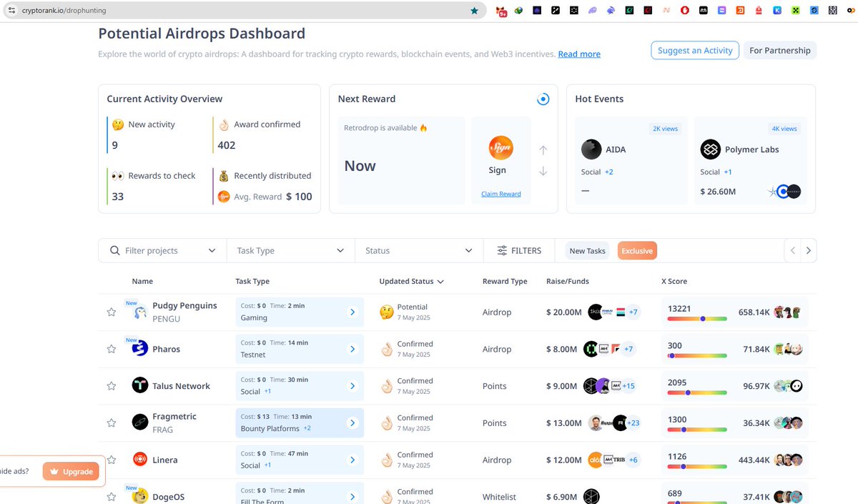The height and width of the screenshot is (504, 858).
Task: Open the Linera red logo
Action: point(140,460)
